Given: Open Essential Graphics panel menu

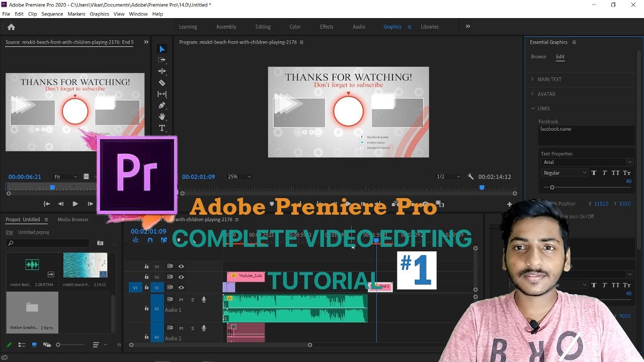Looking at the screenshot, I should 574,42.
